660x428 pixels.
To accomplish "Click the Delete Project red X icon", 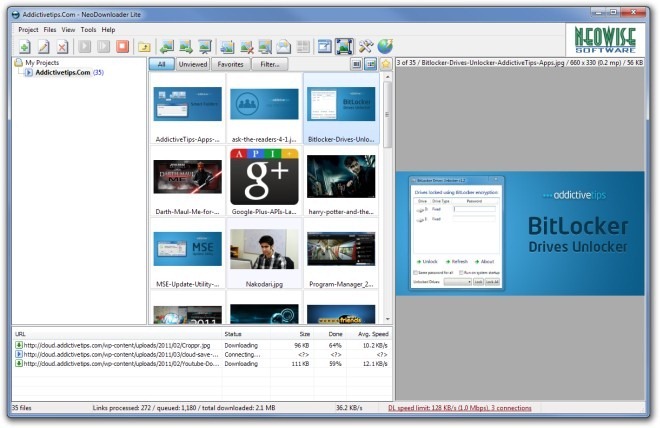I will [x=62, y=46].
